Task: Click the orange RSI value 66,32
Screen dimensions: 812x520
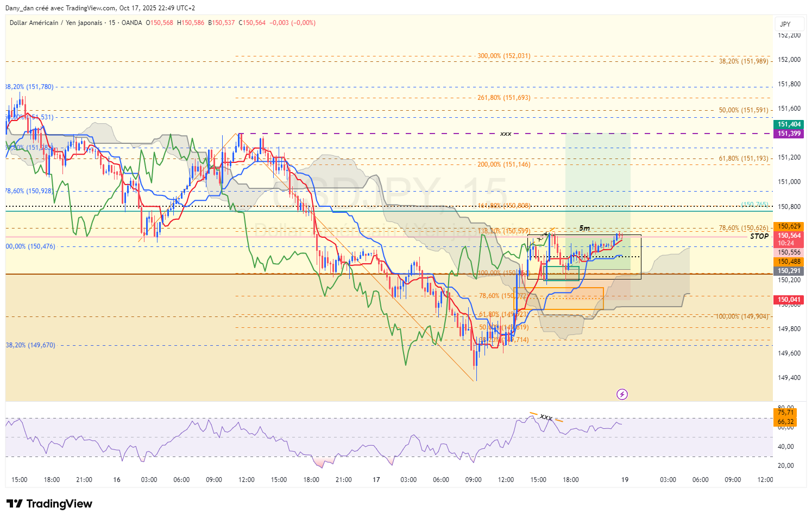Action: click(785, 422)
